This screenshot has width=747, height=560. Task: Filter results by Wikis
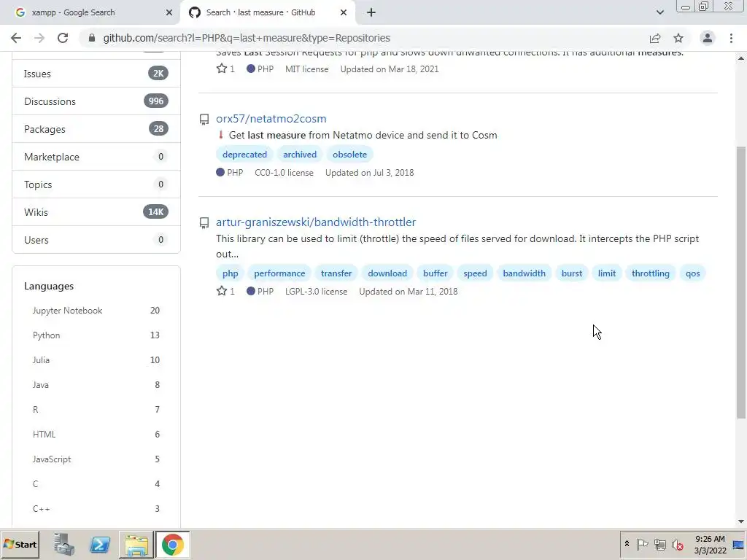click(x=96, y=212)
